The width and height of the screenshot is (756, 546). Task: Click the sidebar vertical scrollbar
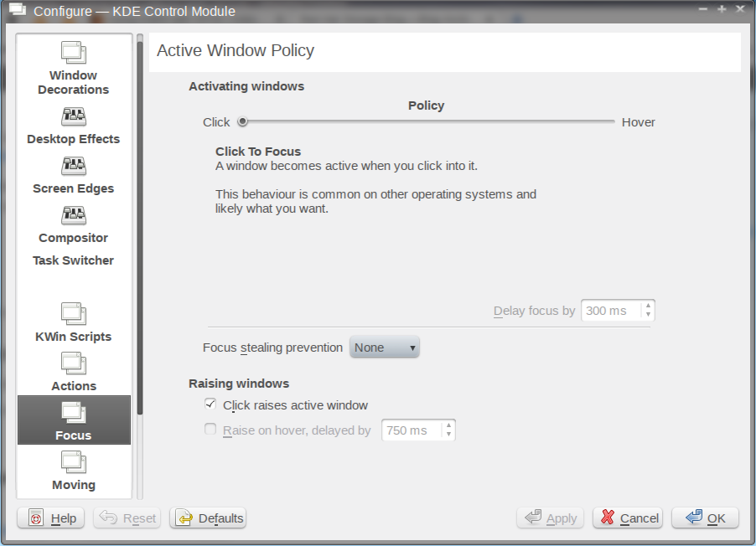click(x=140, y=226)
